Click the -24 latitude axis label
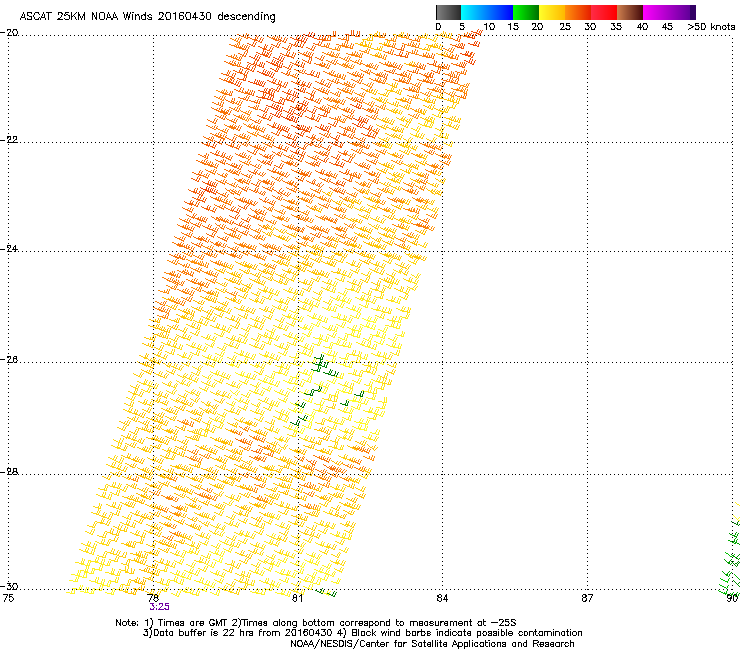Image resolution: width=740 pixels, height=650 pixels. point(9,249)
